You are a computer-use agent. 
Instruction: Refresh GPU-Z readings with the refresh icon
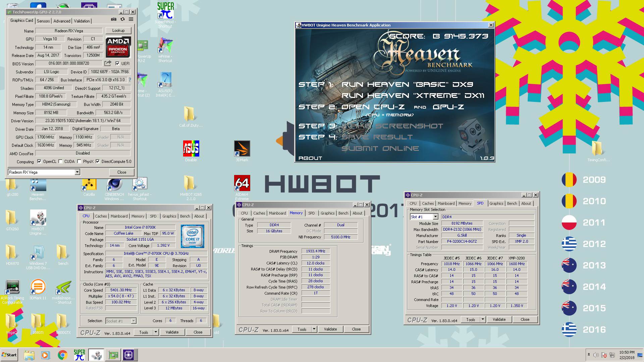[122, 19]
